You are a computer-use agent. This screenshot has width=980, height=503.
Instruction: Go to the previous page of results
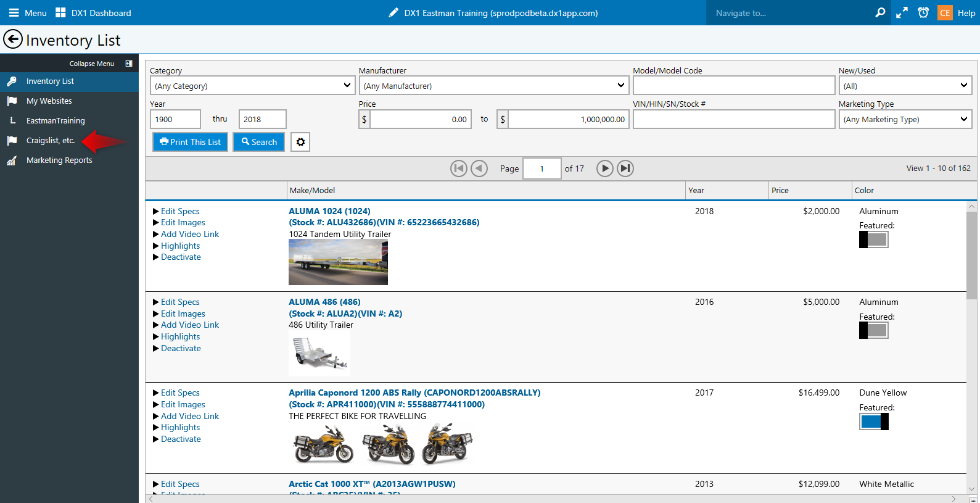pos(479,168)
